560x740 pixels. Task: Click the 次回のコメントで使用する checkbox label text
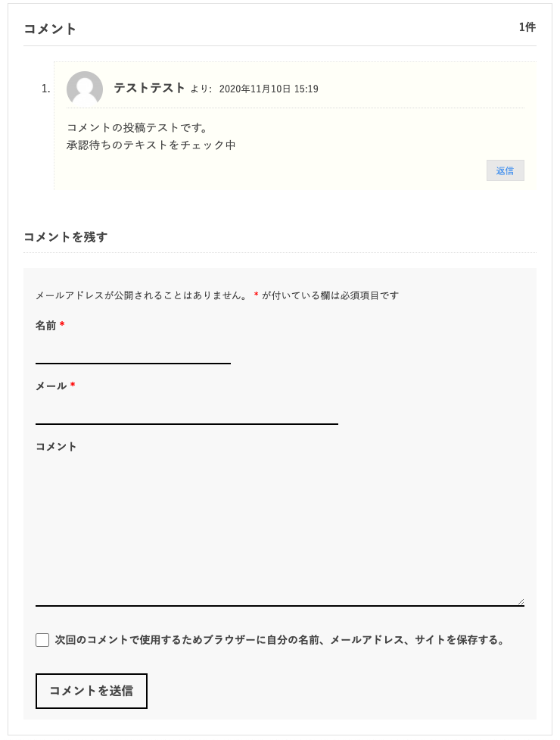point(279,640)
